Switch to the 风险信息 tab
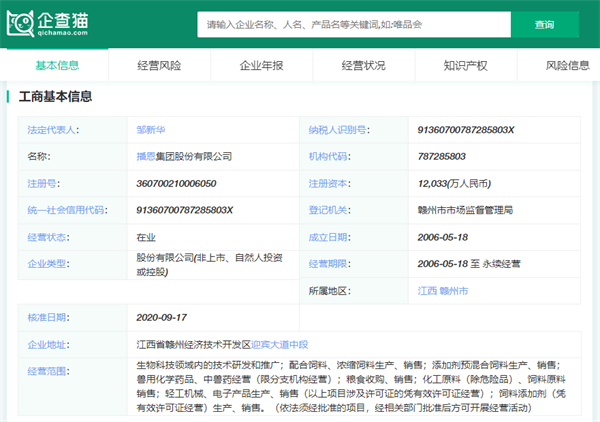The height and width of the screenshot is (422, 600). 567,65
